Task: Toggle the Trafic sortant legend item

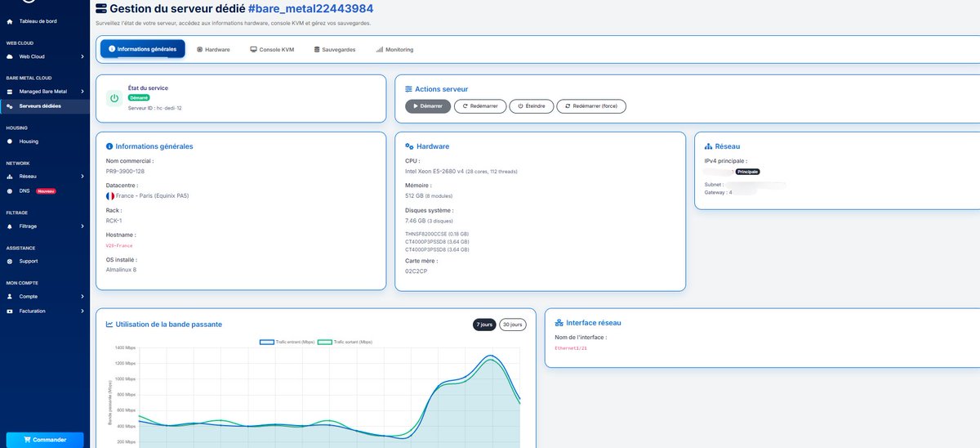Action: pyautogui.click(x=345, y=342)
